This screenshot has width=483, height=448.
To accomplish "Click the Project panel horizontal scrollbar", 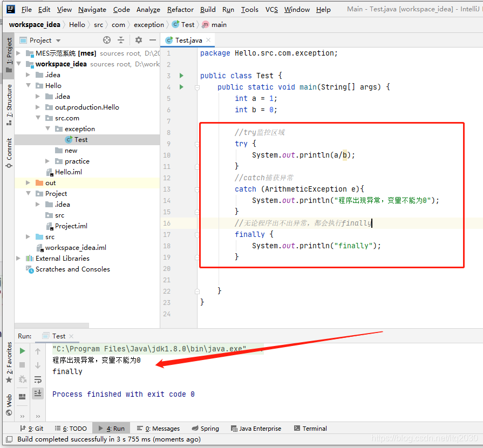I will [51, 325].
